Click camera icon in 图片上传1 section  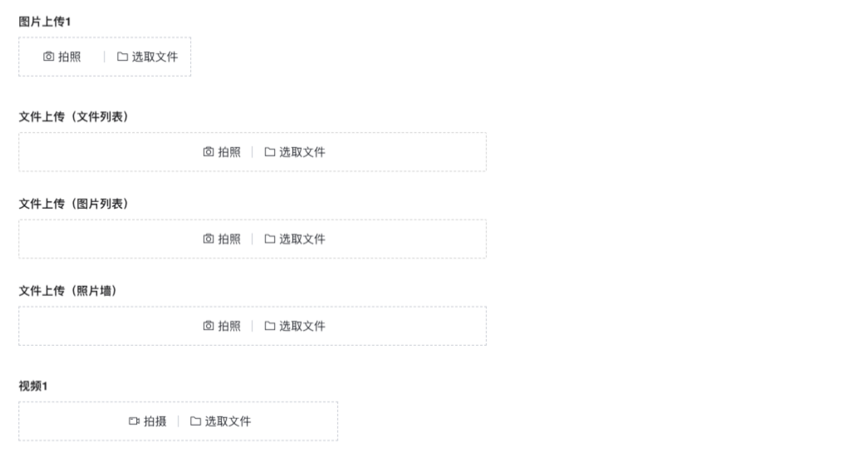[x=49, y=57]
